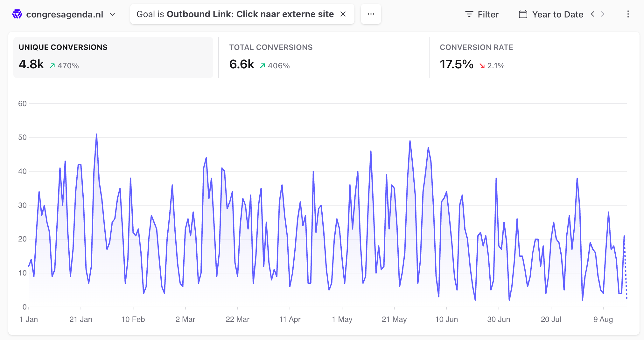The image size is (644, 340).
Task: Open the Year to Date period dropdown
Action: 551,14
